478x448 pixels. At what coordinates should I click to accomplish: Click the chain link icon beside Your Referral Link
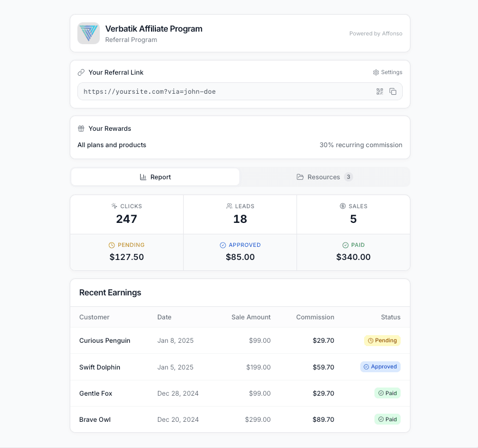[x=80, y=71]
